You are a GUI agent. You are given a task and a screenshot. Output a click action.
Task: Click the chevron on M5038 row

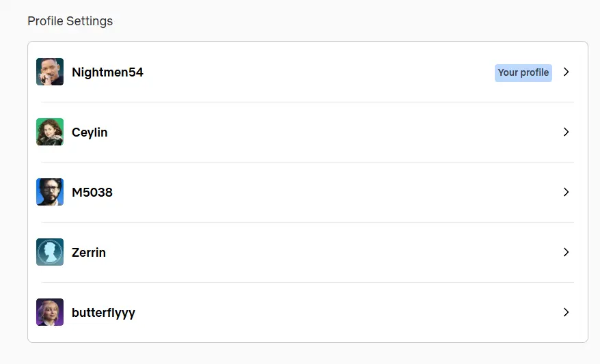click(566, 192)
